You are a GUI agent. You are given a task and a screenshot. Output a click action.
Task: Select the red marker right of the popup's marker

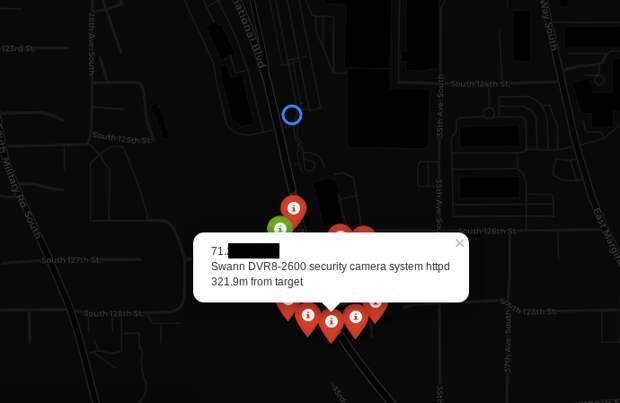[355, 318]
